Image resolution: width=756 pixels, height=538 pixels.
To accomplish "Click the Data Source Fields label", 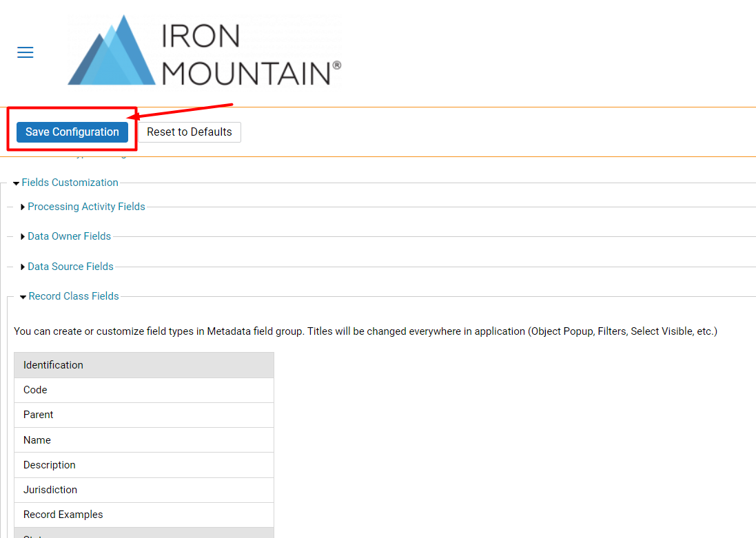I will click(70, 267).
